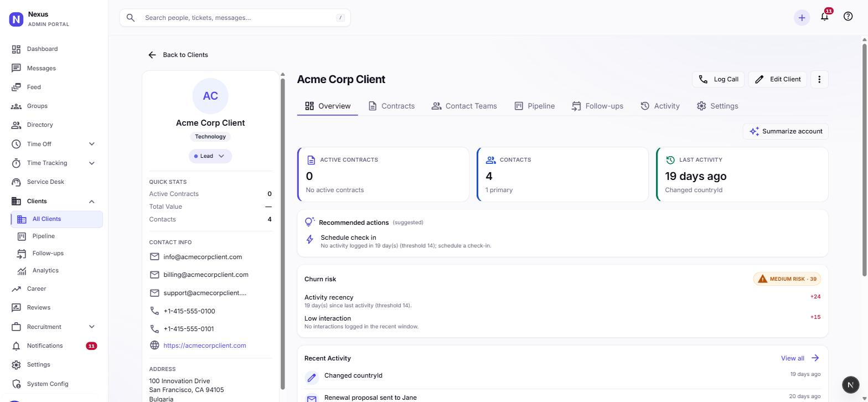Open Dashboard from the sidebar
Screen dimensions: 868x402
54,49
